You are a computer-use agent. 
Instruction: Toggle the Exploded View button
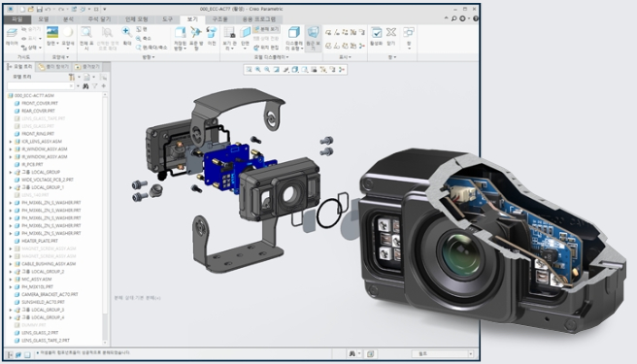tap(266, 29)
